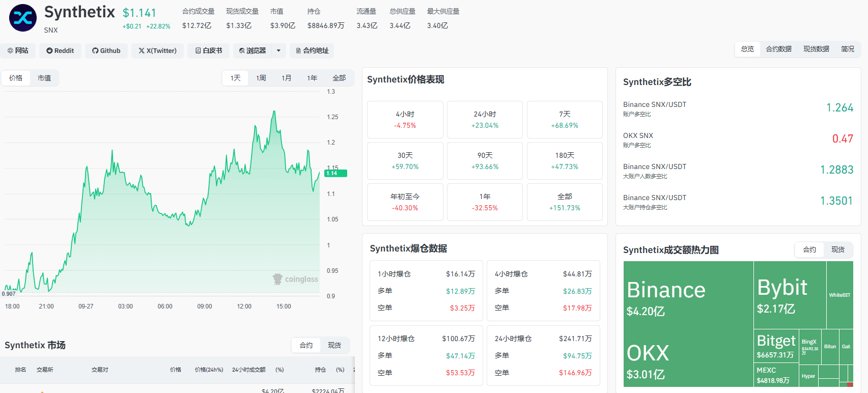Open the 白皮书 whitepaper button
Image resolution: width=868 pixels, height=393 pixels.
point(209,50)
